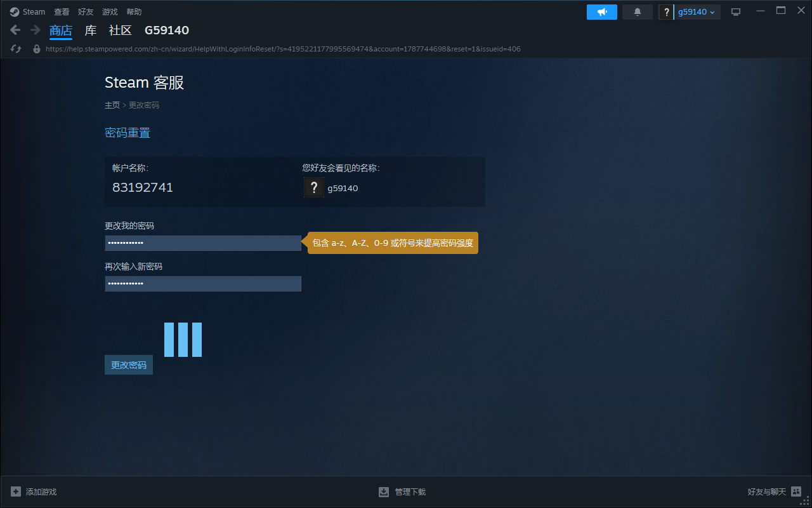Navigate back with the left arrow

click(x=15, y=30)
